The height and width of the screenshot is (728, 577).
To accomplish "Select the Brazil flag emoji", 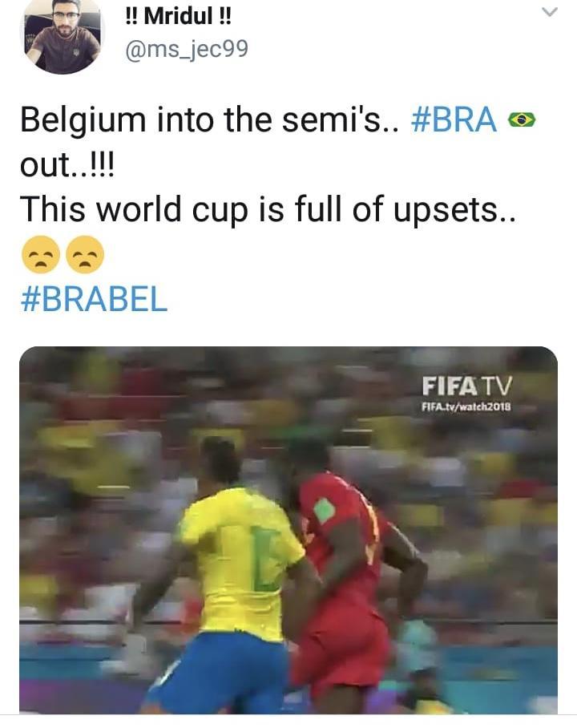I will point(521,119).
